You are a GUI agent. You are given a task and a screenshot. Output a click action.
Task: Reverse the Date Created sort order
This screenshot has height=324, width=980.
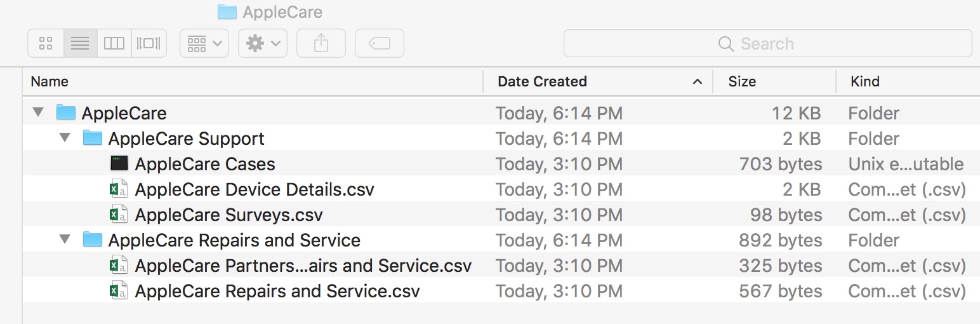coord(598,81)
